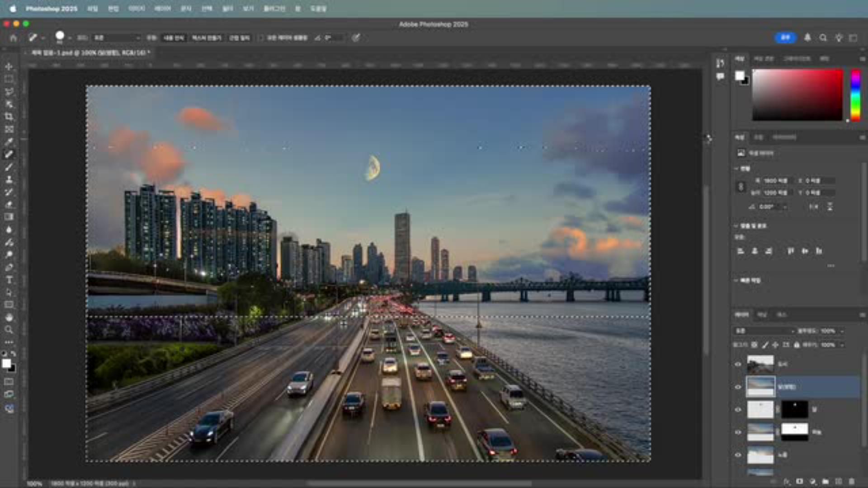Toggle the checkbox in the options bar

pyautogui.click(x=261, y=38)
